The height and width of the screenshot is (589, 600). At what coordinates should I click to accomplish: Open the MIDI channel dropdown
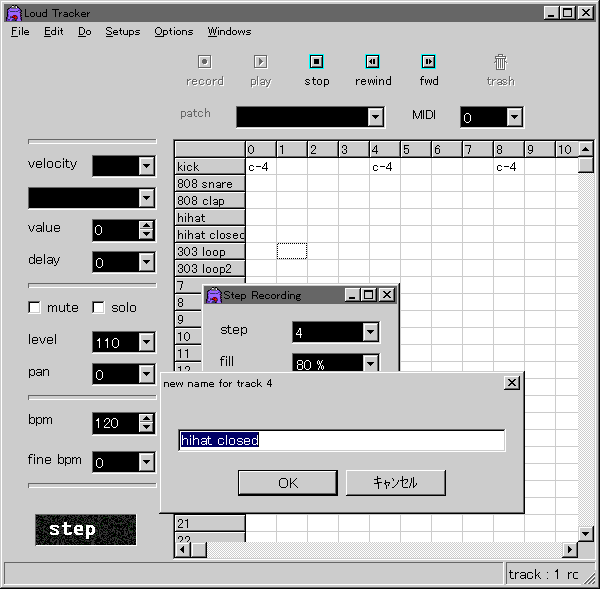[514, 117]
